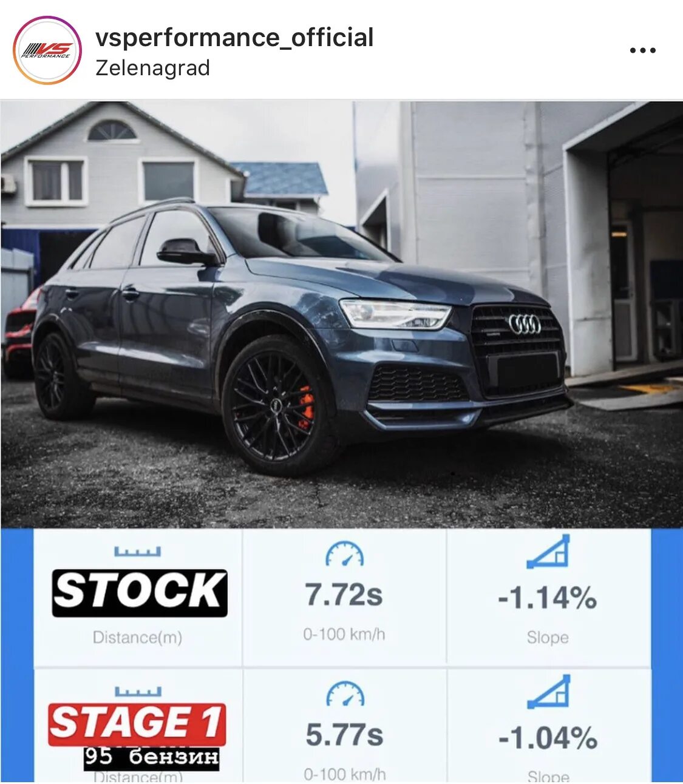Click the Stage 1 speedometer icon
The image size is (683, 784).
[345, 694]
